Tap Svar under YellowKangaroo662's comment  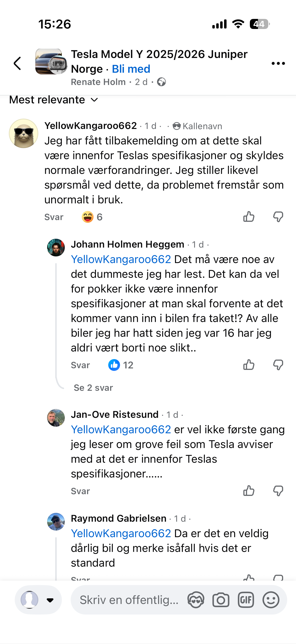(x=54, y=217)
